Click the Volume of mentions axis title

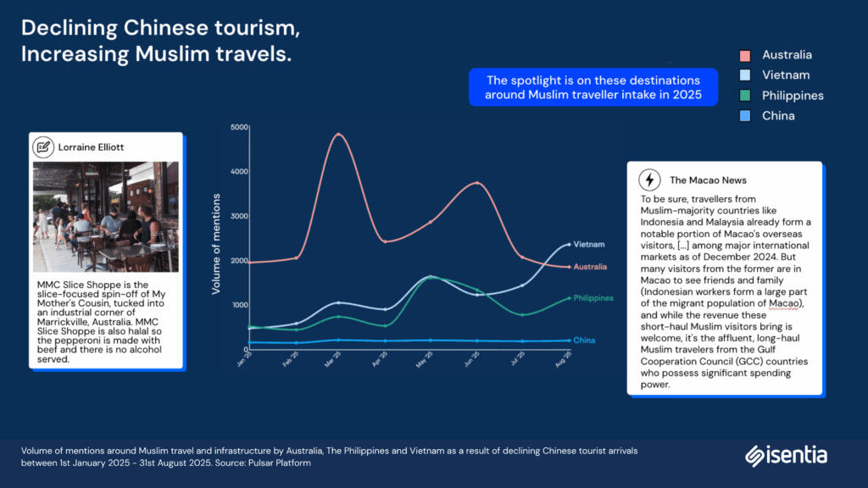tap(216, 243)
